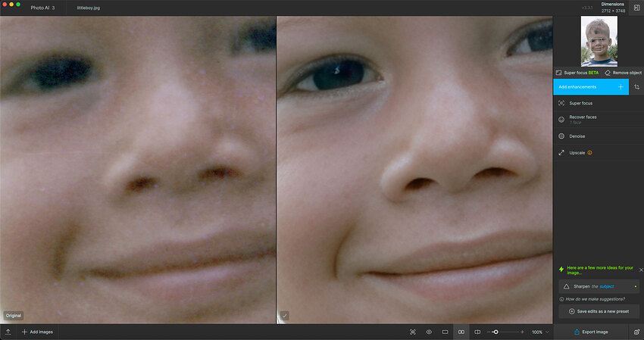Click the Denoise globe icon
This screenshot has height=340, width=644.
point(561,136)
